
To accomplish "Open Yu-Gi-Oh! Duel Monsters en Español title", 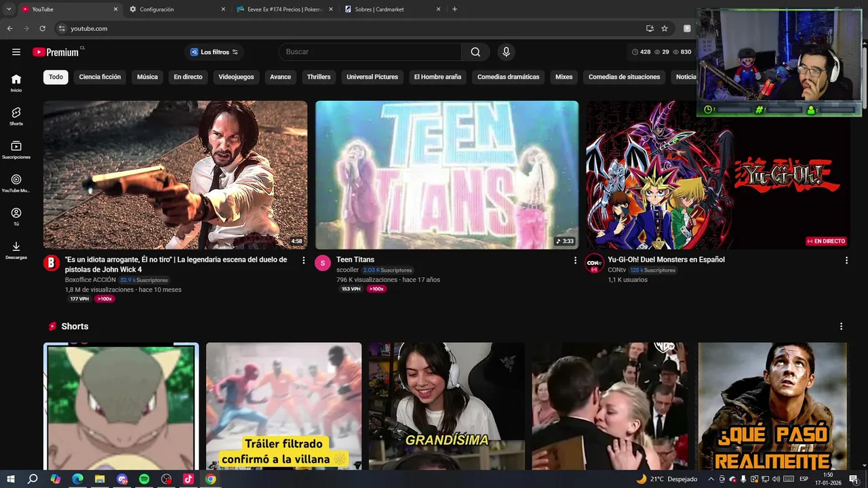I will (x=666, y=260).
